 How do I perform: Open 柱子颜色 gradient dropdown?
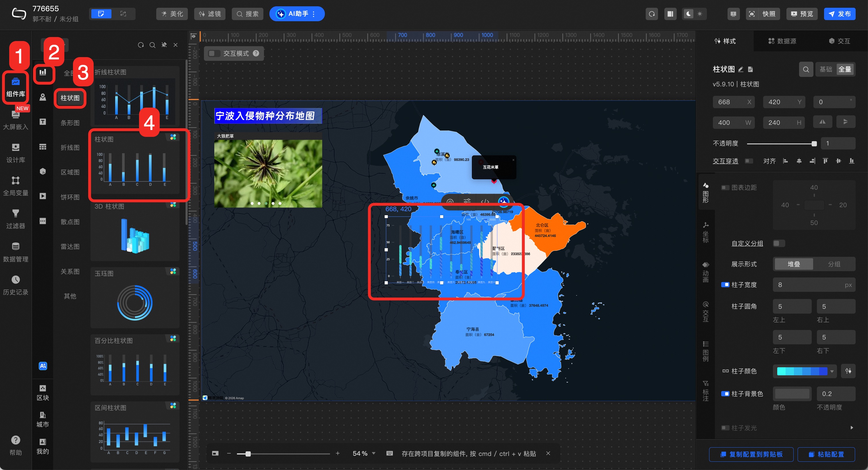click(832, 371)
